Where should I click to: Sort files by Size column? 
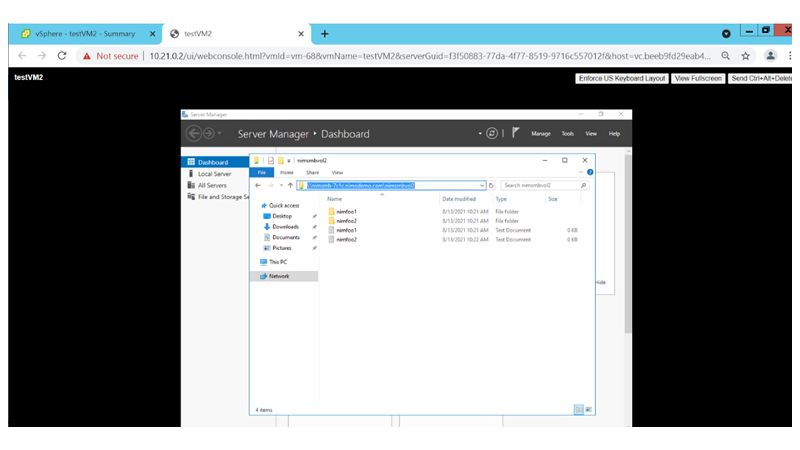[553, 199]
